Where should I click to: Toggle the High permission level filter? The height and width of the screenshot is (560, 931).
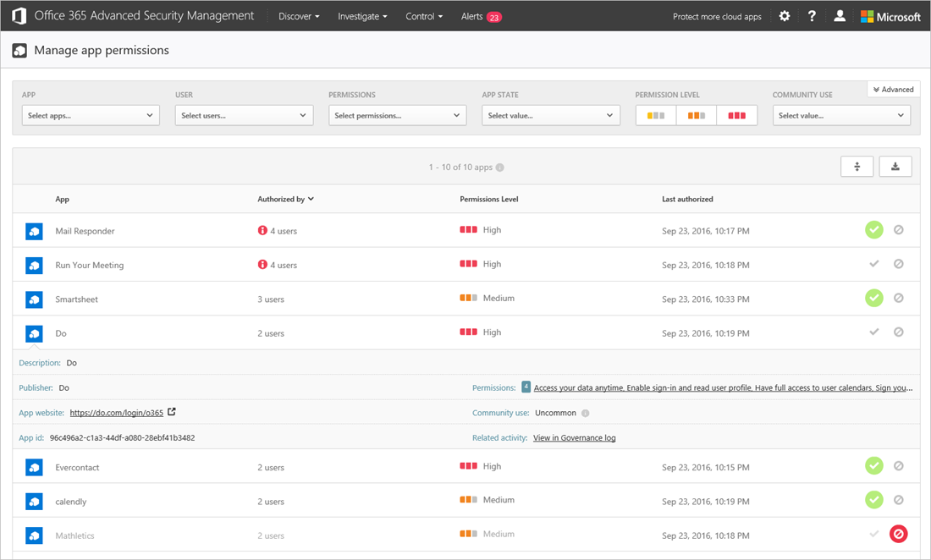[x=736, y=115]
